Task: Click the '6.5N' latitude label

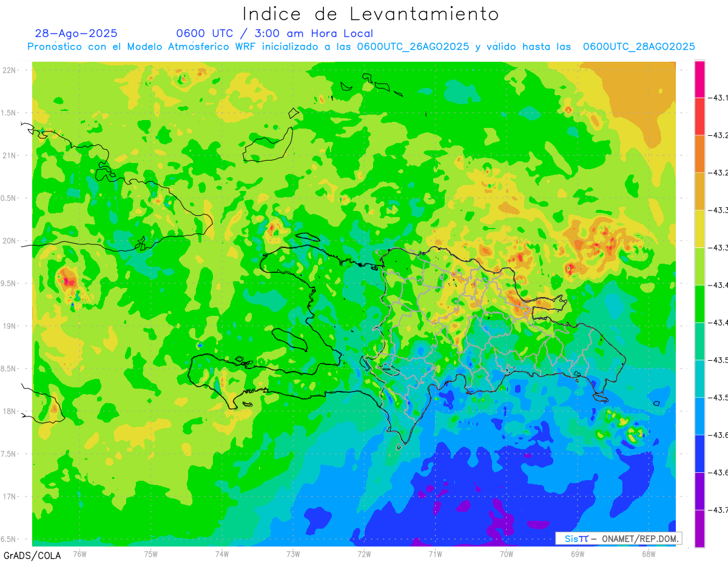Action: (8, 539)
